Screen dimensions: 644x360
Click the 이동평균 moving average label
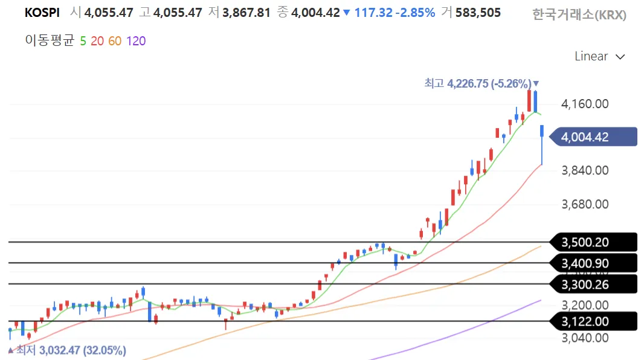tap(50, 41)
